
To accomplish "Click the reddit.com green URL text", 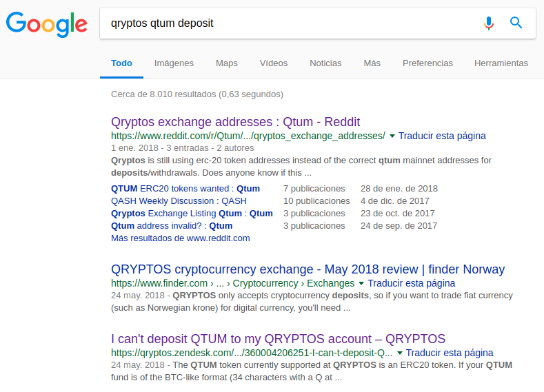I will pyautogui.click(x=248, y=136).
